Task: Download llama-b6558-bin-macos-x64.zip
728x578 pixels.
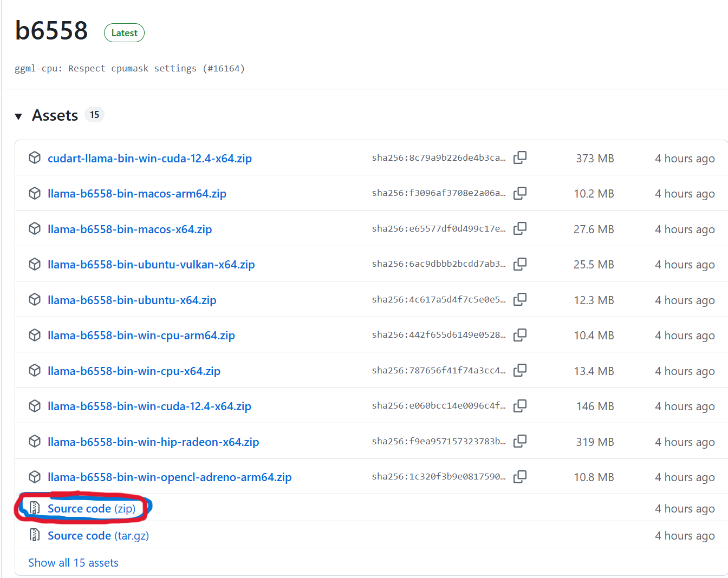Action: pyautogui.click(x=129, y=229)
